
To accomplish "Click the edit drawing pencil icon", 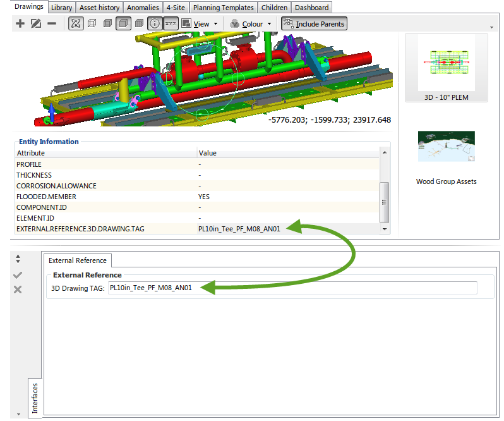I will (x=35, y=23).
